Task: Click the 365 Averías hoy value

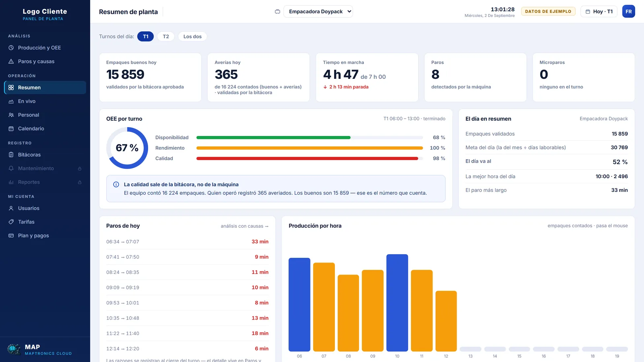Action: tap(226, 74)
